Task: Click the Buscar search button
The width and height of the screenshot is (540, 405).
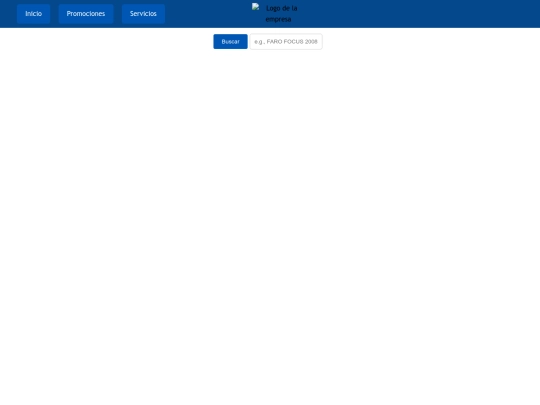Action: 230,42
